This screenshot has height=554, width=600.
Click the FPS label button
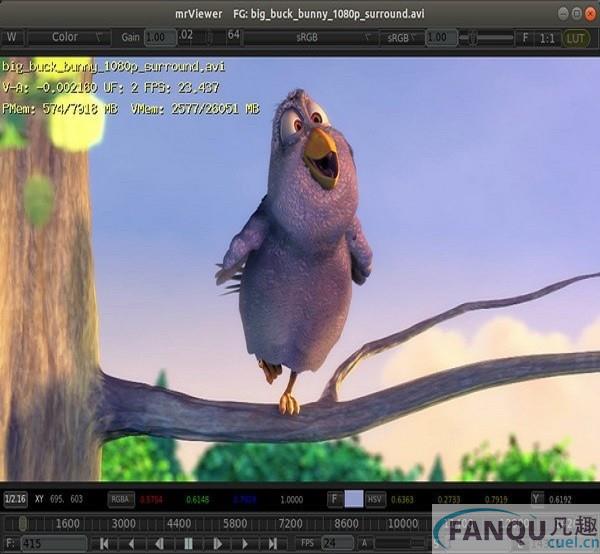307,544
